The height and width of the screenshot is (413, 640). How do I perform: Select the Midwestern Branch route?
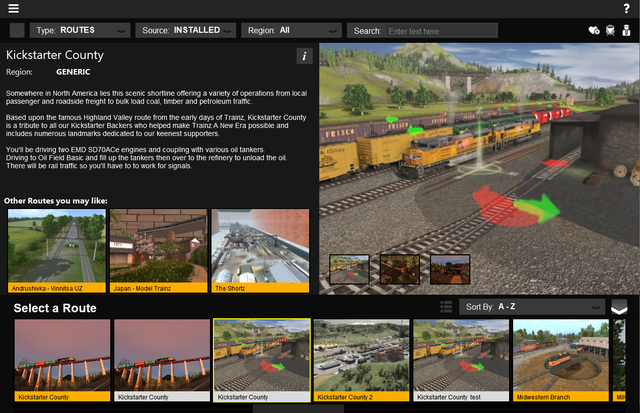(561, 360)
